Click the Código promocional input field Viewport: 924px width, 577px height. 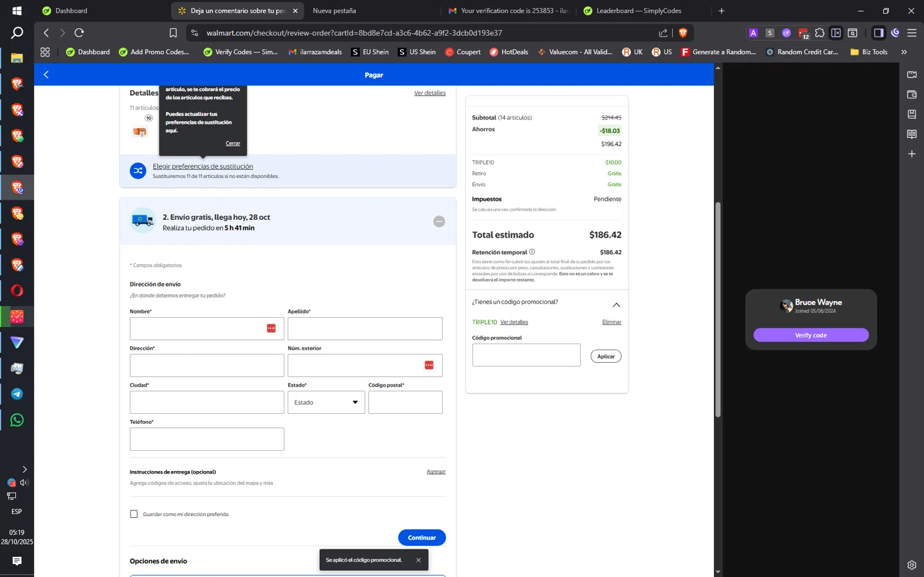coord(527,355)
